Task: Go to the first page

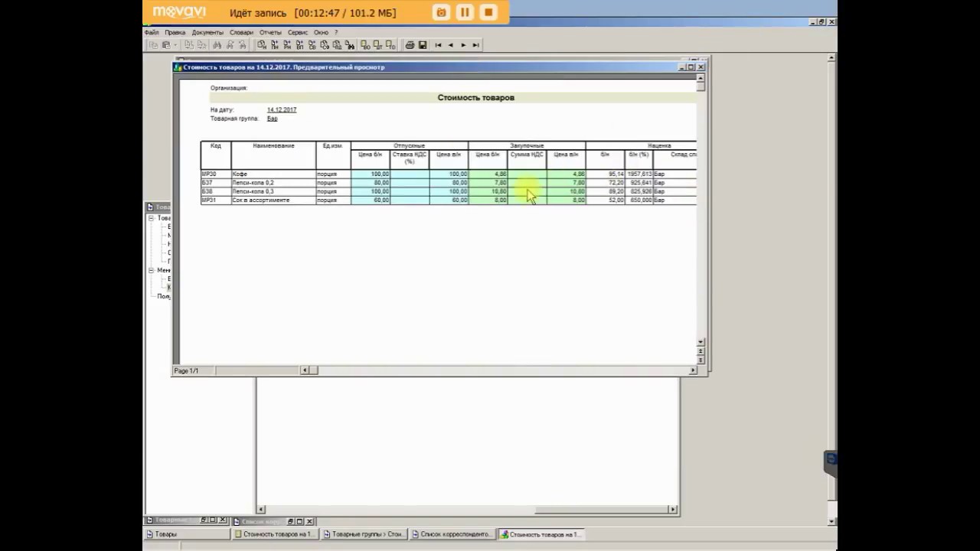Action: tap(438, 45)
